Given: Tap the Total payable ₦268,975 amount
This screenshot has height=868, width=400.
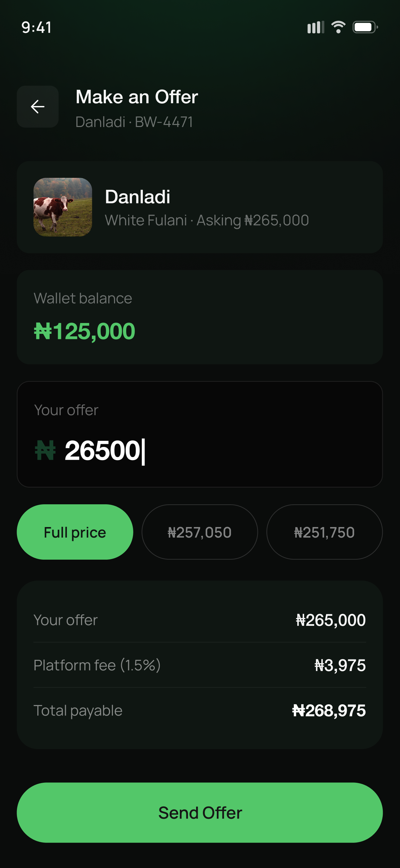Looking at the screenshot, I should click(329, 710).
